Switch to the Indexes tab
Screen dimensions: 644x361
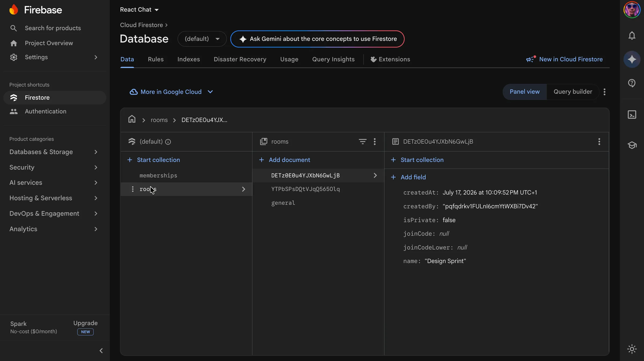coord(189,59)
